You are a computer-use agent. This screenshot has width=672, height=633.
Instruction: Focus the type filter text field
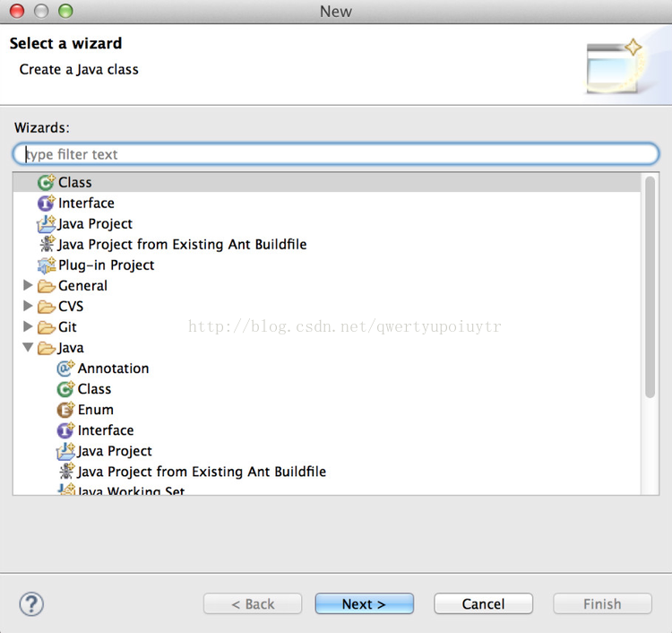[x=336, y=154]
